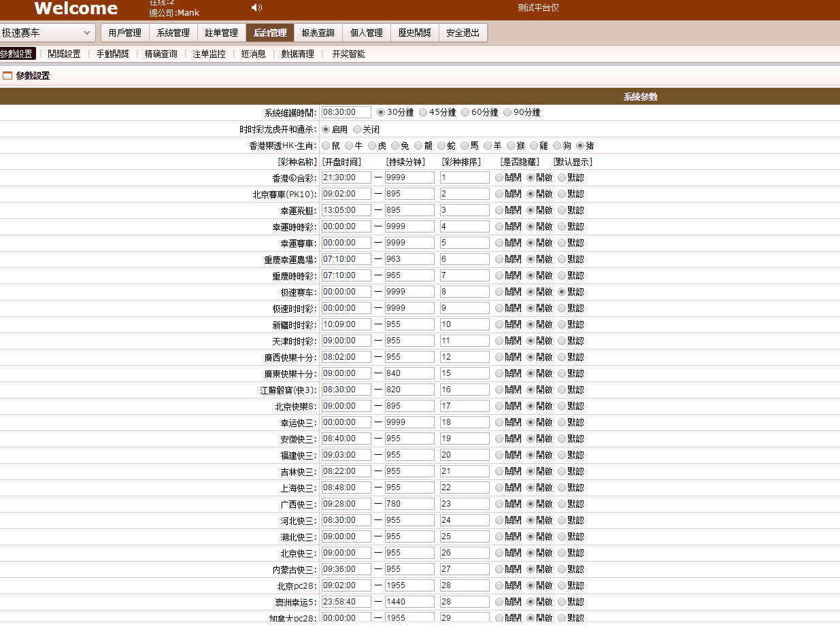Open the 報表查詢 menu
The image size is (840, 633).
[x=318, y=33]
